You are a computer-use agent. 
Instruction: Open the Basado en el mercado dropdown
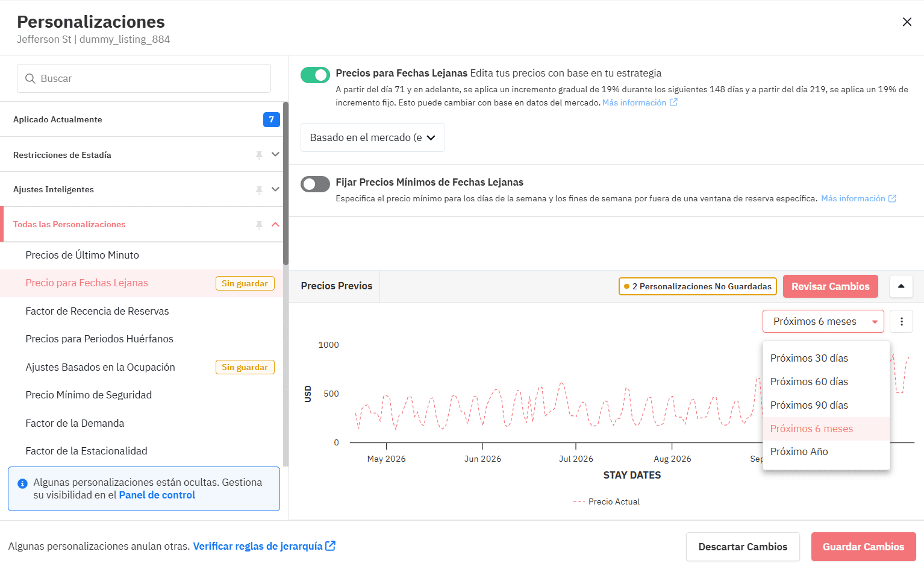[x=372, y=137]
